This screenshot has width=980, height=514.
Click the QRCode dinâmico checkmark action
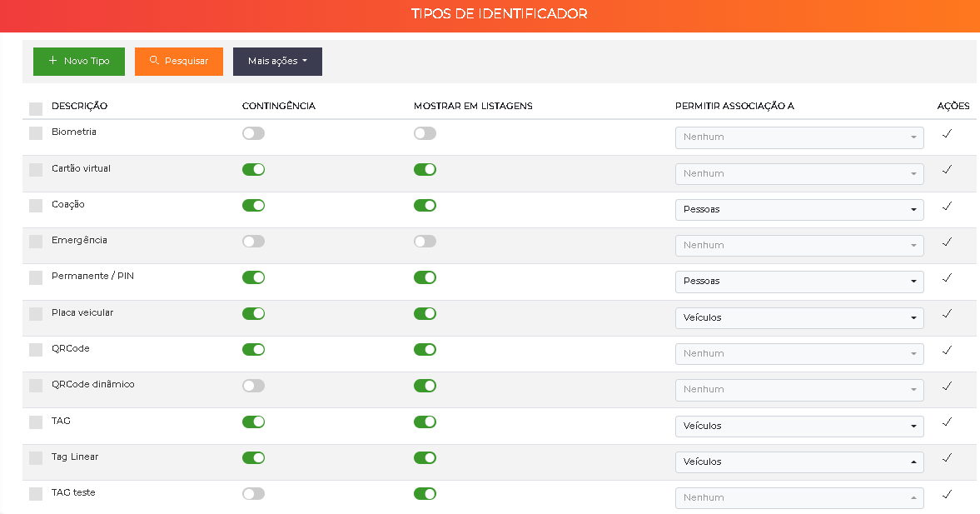[947, 386]
